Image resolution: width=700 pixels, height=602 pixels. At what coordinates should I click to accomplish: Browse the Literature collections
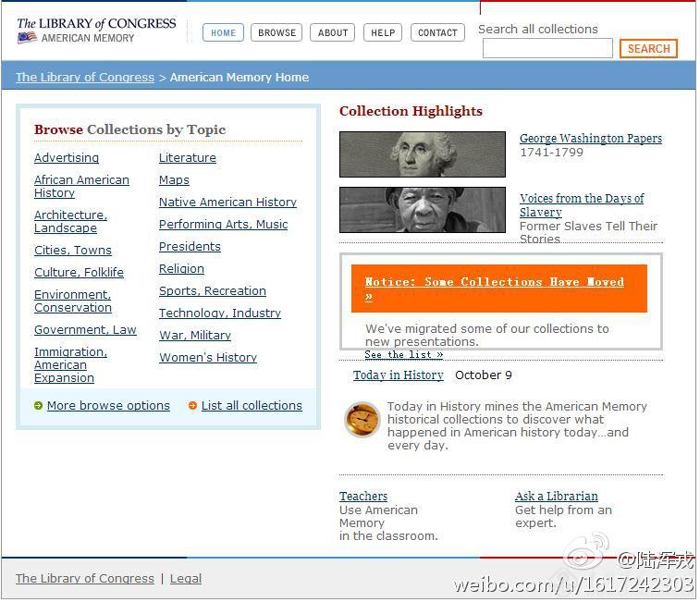point(188,157)
